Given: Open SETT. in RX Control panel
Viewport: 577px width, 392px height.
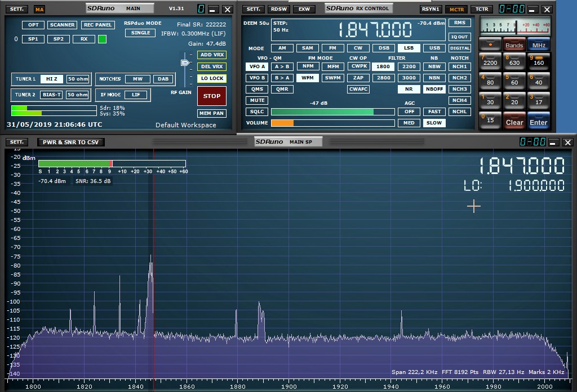Looking at the screenshot, I should point(253,9).
